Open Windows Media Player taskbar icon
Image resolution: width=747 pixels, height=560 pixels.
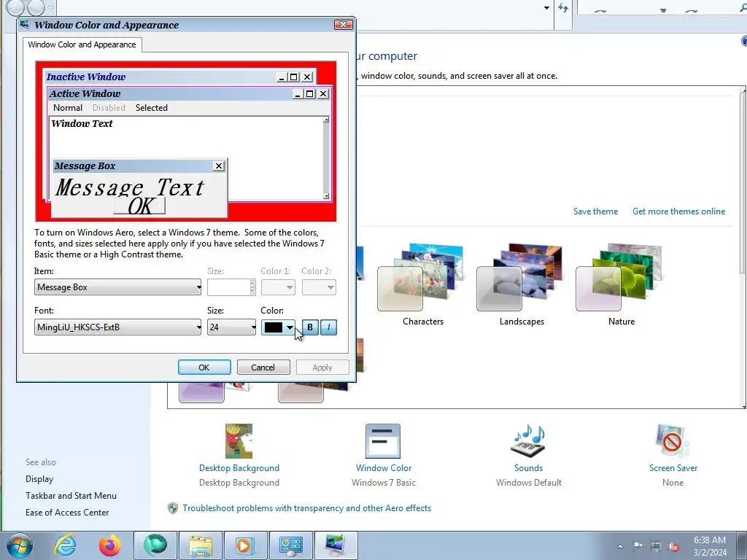tap(246, 545)
